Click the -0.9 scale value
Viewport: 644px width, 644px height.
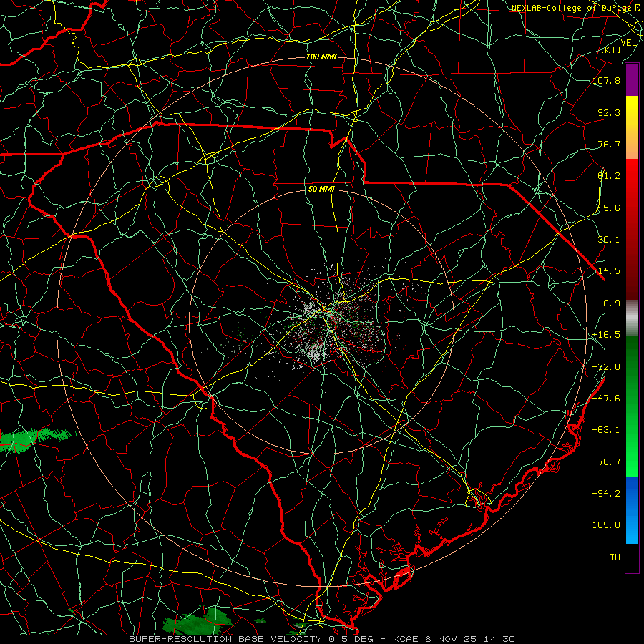click(609, 303)
